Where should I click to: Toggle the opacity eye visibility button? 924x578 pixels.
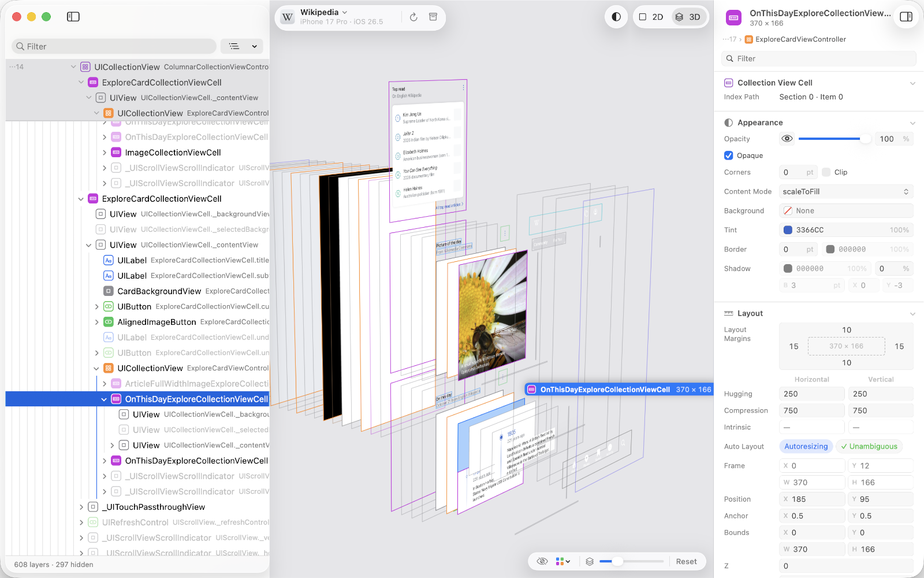tap(787, 139)
